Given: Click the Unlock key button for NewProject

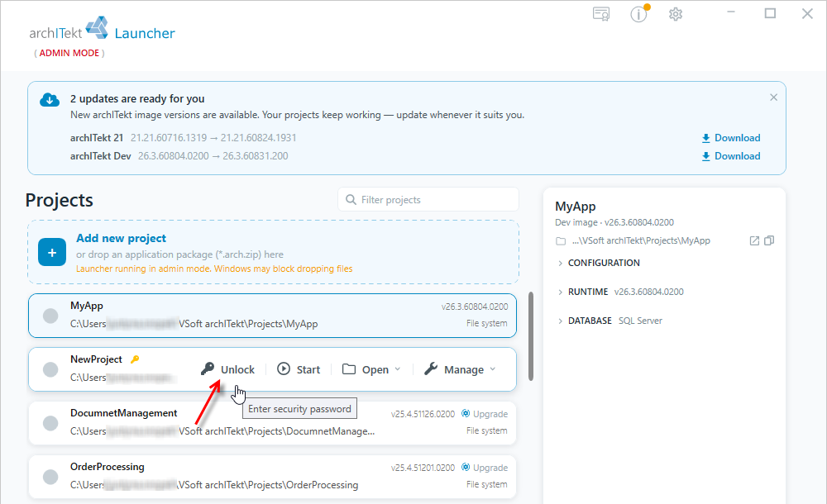Looking at the screenshot, I should point(228,369).
